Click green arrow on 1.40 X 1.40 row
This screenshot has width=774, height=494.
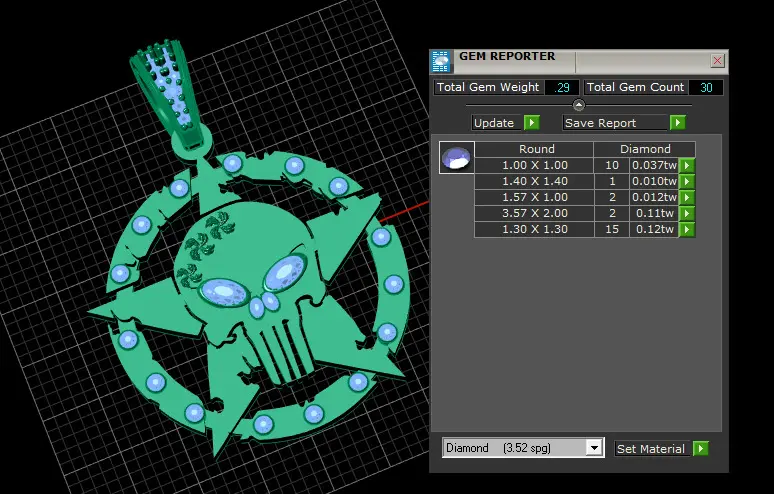pos(687,181)
